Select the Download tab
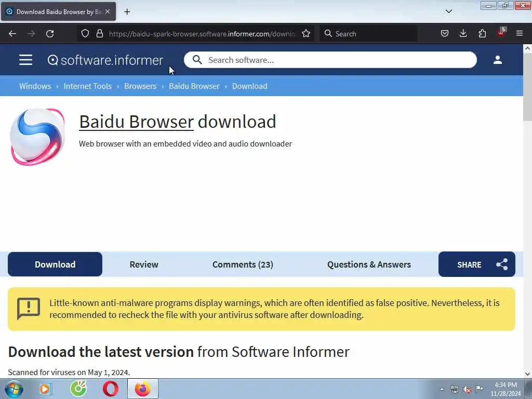Screen dimensions: 532x399 55,264
